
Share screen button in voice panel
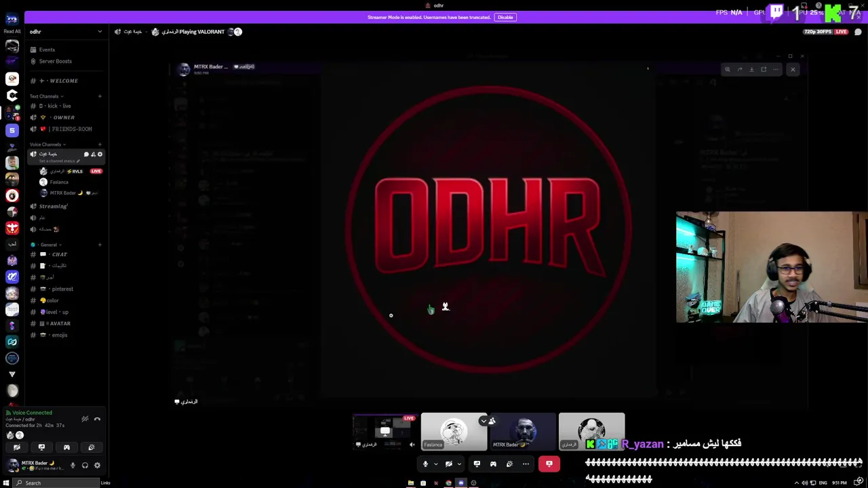pos(41,447)
